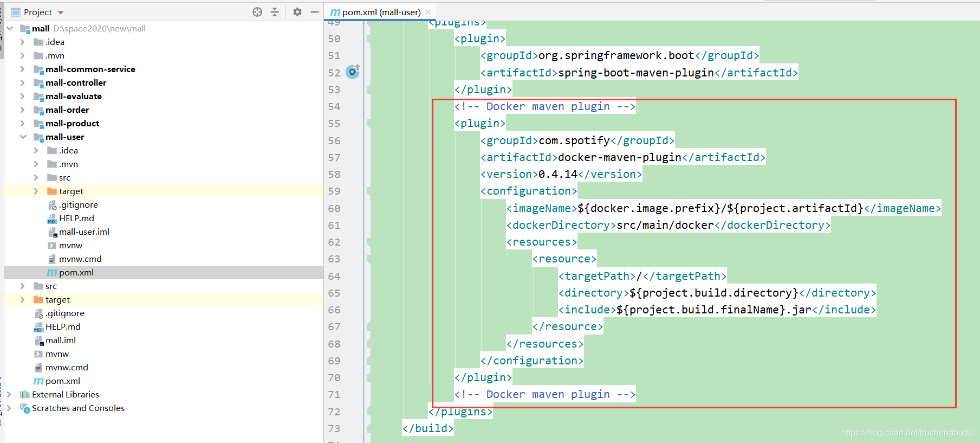Click the imageName tag on line 60
Screen dimensions: 980x443
tap(542, 208)
